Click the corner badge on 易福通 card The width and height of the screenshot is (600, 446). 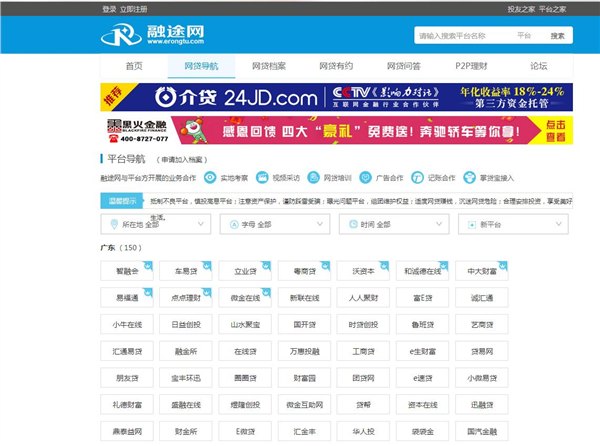(x=148, y=292)
